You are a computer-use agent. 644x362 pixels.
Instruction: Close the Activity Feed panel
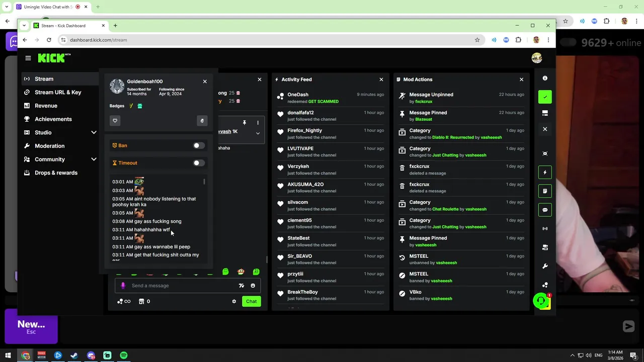(x=381, y=79)
